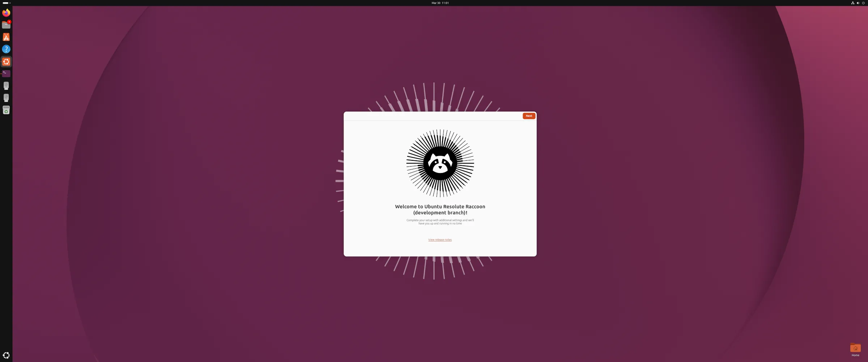Click the raccoon welcome artwork
Image resolution: width=868 pixels, height=362 pixels.
pyautogui.click(x=440, y=165)
